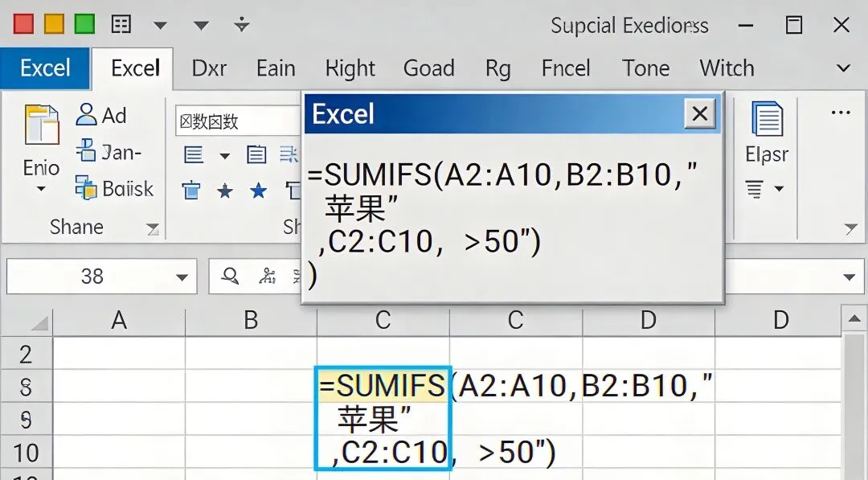Minimize the Supcial Exediorss window

coord(746,26)
